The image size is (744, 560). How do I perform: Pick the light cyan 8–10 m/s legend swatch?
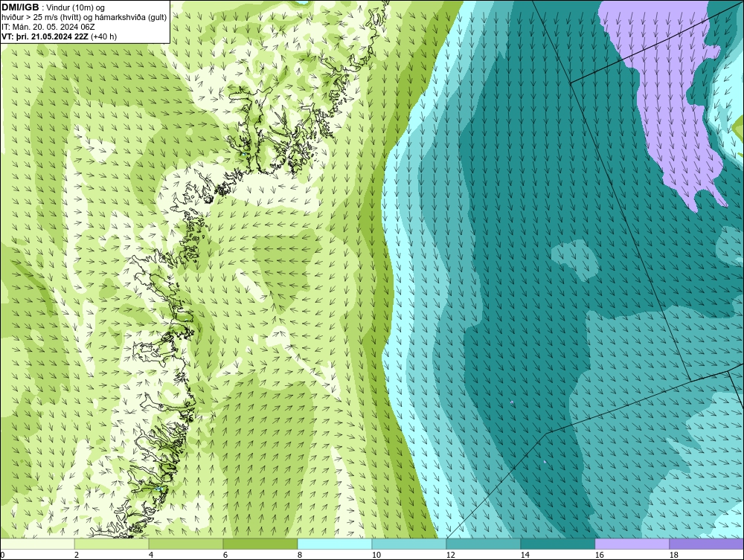click(x=335, y=544)
